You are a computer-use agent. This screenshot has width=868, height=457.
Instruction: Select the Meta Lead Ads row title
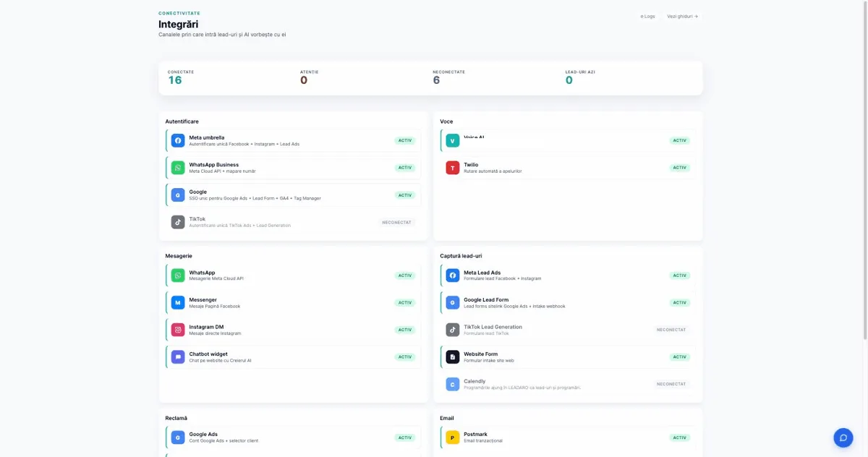pos(482,273)
